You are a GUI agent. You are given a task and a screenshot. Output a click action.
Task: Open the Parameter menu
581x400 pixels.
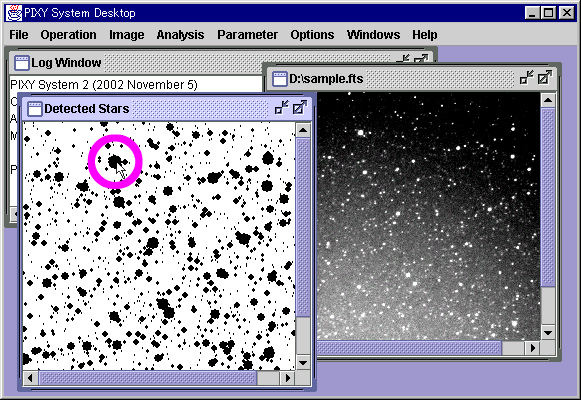[x=248, y=34]
